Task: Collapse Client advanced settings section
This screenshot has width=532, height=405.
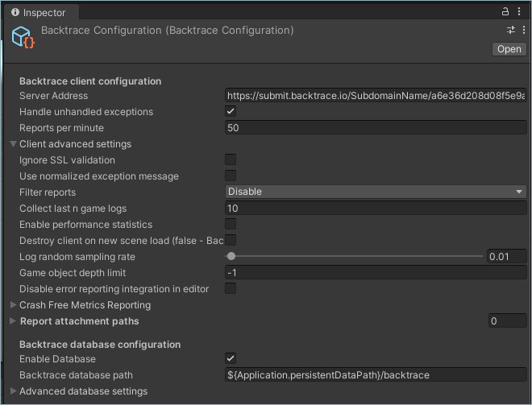Action: click(x=13, y=144)
